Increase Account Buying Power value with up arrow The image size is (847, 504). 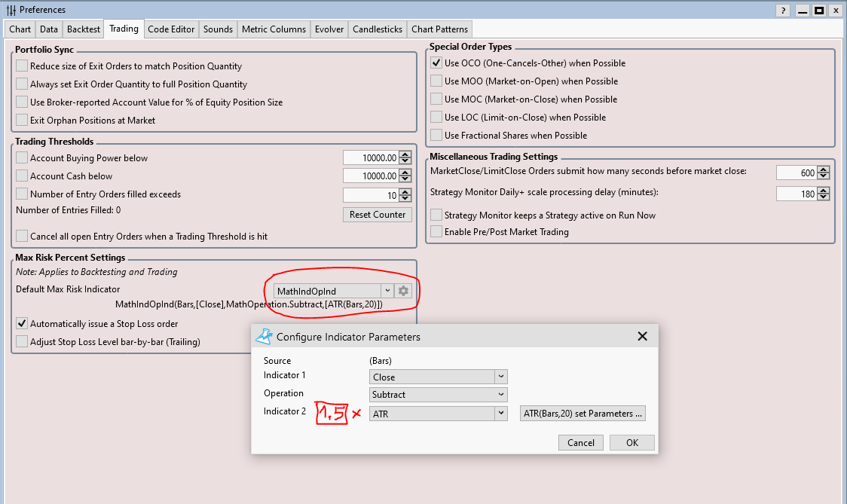[405, 154]
